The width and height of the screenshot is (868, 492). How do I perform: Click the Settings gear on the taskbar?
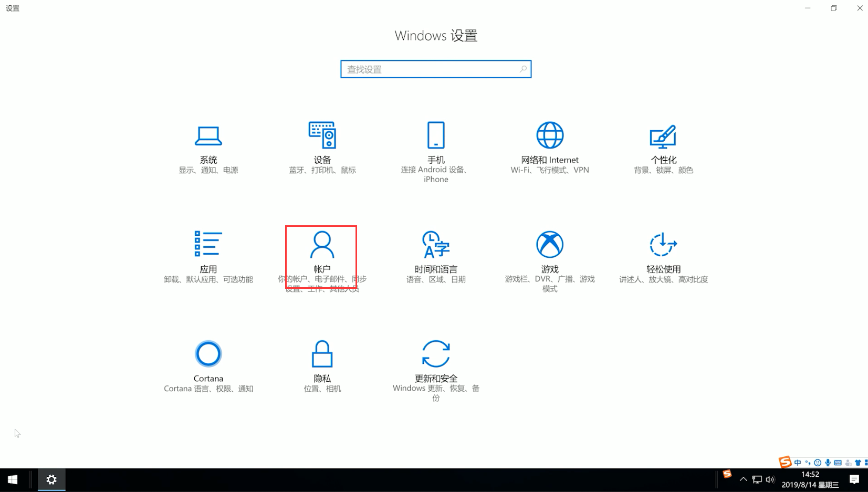51,480
